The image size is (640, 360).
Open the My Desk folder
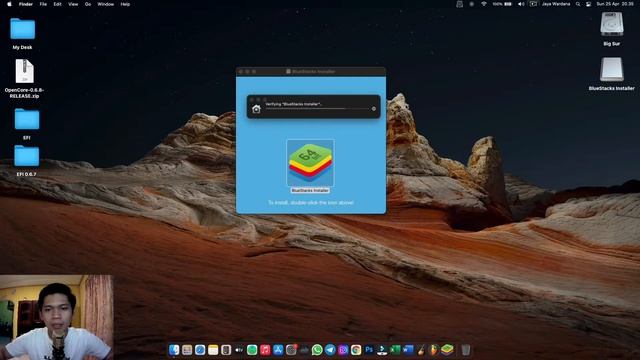coord(22,29)
